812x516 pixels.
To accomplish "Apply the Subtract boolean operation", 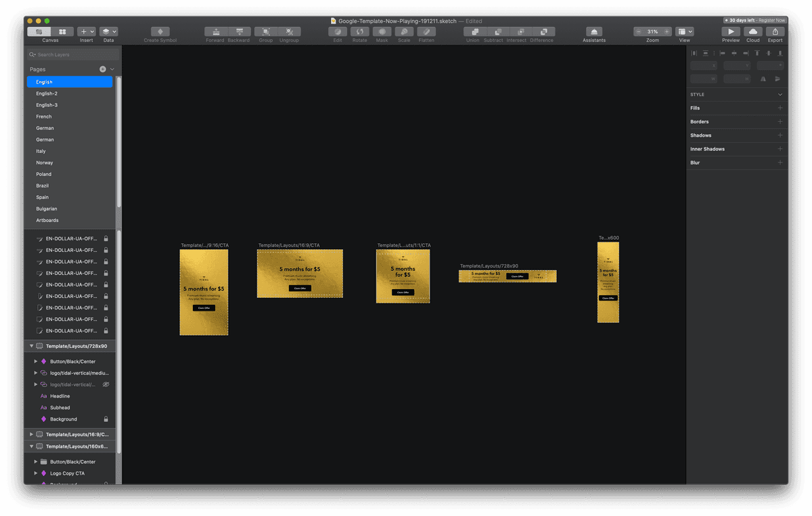I will [498, 32].
